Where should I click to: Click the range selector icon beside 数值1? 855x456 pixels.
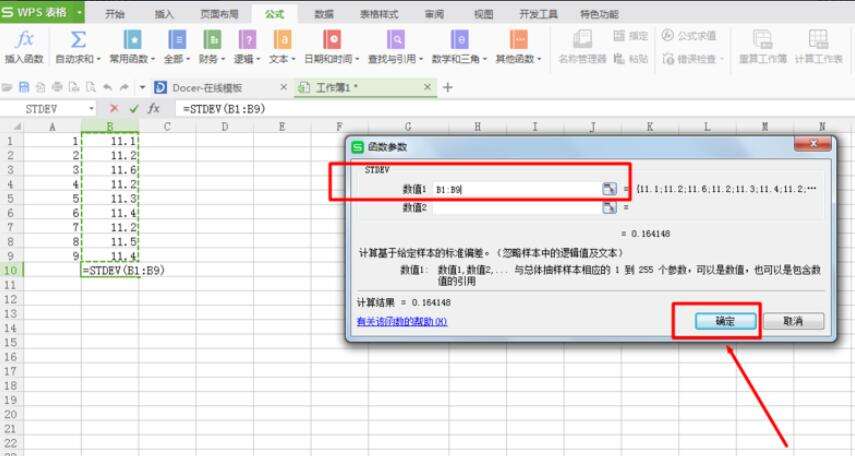click(609, 189)
